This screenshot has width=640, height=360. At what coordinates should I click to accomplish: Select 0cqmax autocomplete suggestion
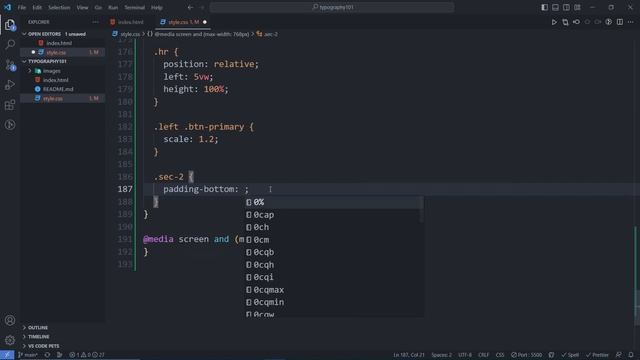334,290
